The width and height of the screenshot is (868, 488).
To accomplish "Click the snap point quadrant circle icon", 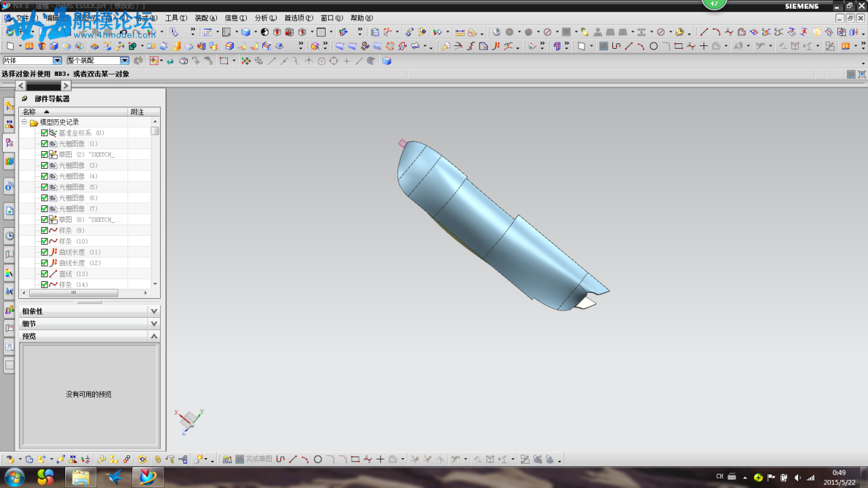I will (x=334, y=61).
